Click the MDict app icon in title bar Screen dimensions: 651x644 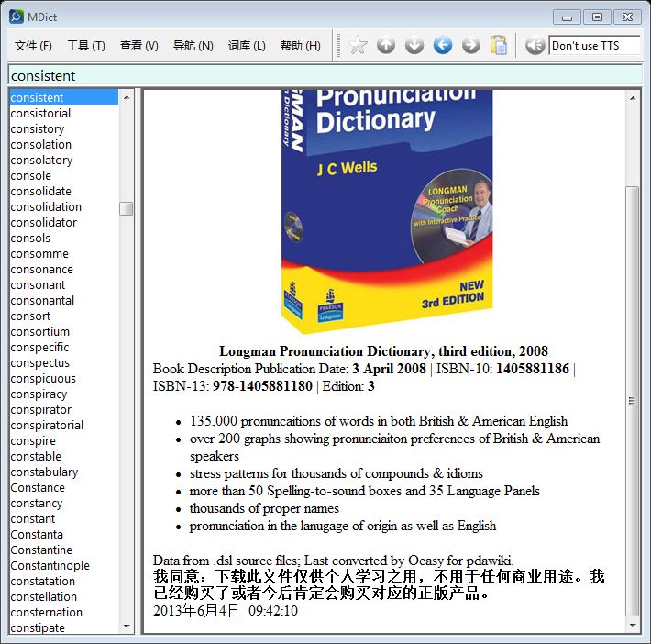click(x=16, y=17)
